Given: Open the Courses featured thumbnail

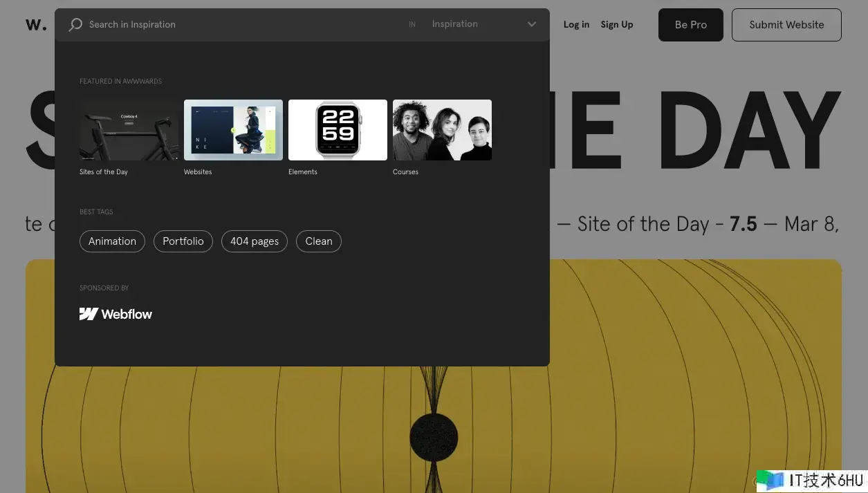Looking at the screenshot, I should point(442,130).
